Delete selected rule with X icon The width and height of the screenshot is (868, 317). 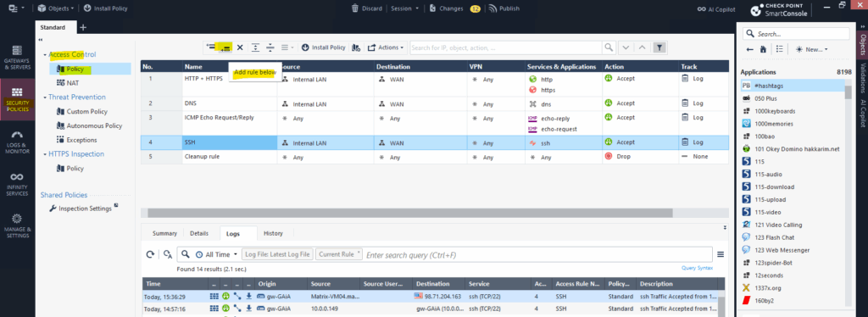[x=240, y=47]
